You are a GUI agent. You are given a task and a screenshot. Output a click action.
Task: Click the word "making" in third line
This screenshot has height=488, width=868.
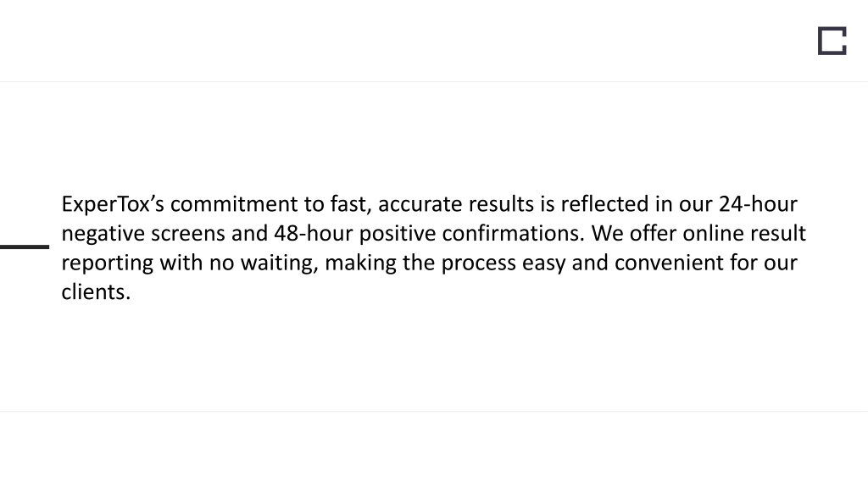360,263
